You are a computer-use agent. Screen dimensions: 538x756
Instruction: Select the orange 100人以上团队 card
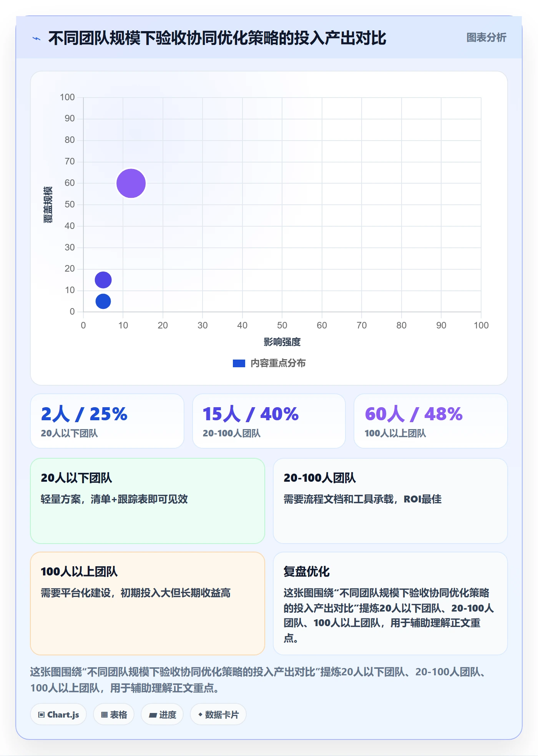(148, 603)
